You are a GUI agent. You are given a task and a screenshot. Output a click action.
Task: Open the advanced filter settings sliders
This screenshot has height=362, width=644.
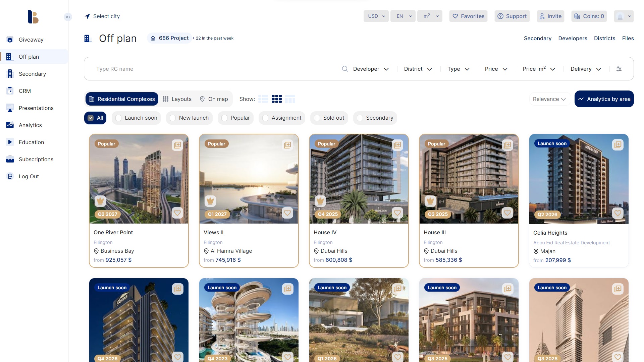pyautogui.click(x=619, y=69)
